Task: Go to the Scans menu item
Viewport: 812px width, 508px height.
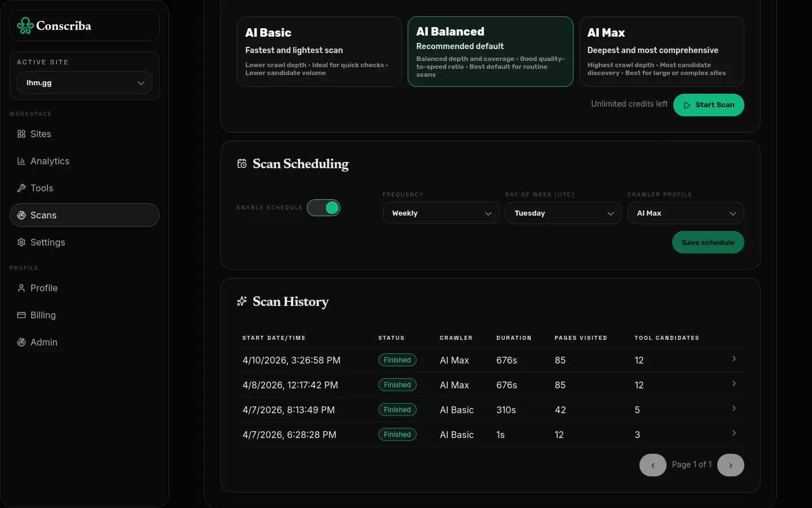Action: tap(85, 215)
